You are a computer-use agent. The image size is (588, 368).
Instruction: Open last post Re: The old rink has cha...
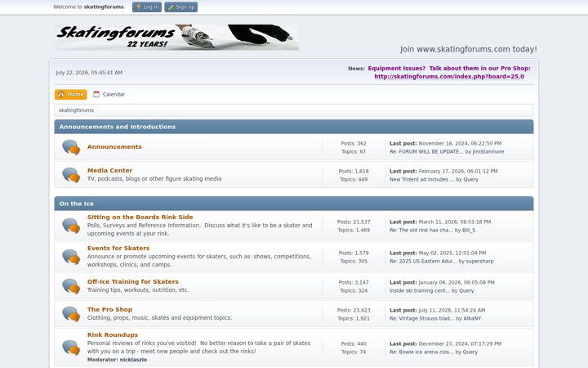coord(421,230)
